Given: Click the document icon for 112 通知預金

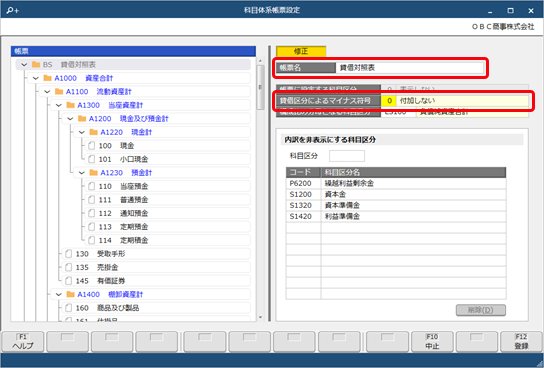Looking at the screenshot, I should (x=92, y=213).
